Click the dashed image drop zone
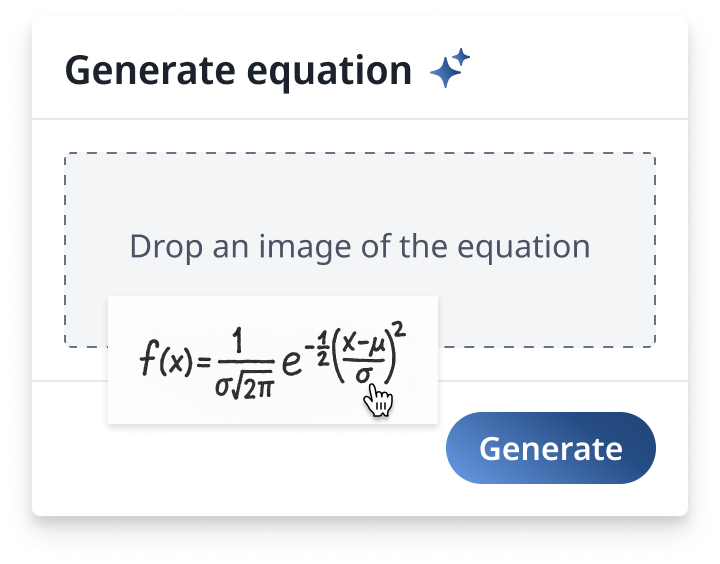The width and height of the screenshot is (720, 564). 360,200
